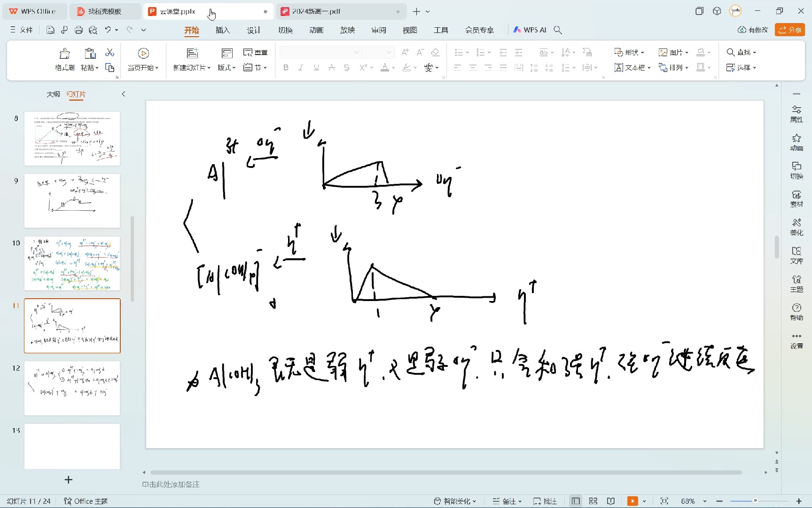This screenshot has height=508, width=812.
Task: Toggle justified text alignment
Action: pos(503,67)
